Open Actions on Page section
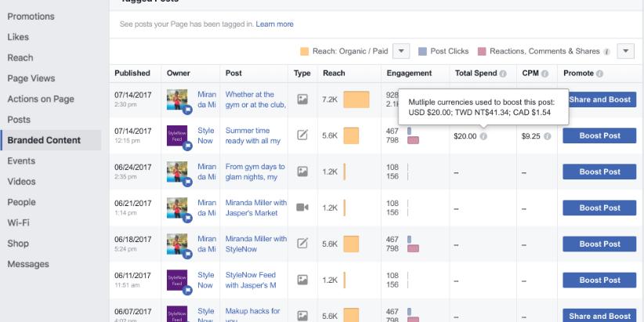 coord(41,99)
